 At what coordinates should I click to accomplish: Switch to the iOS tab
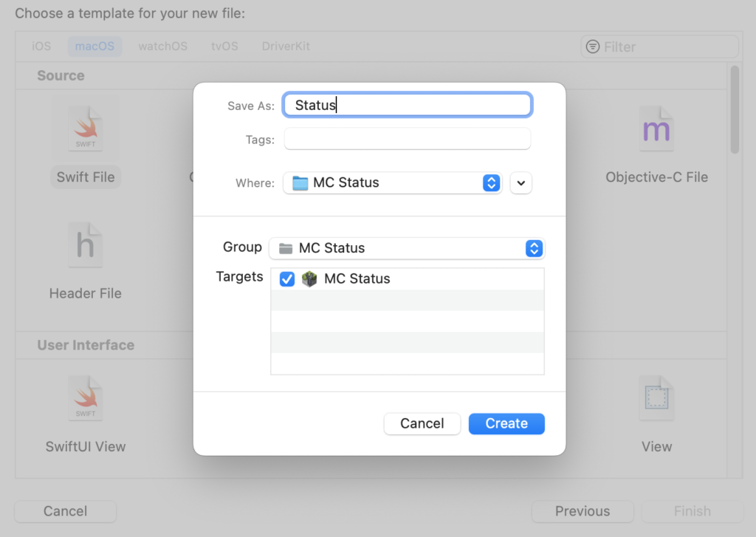click(41, 47)
